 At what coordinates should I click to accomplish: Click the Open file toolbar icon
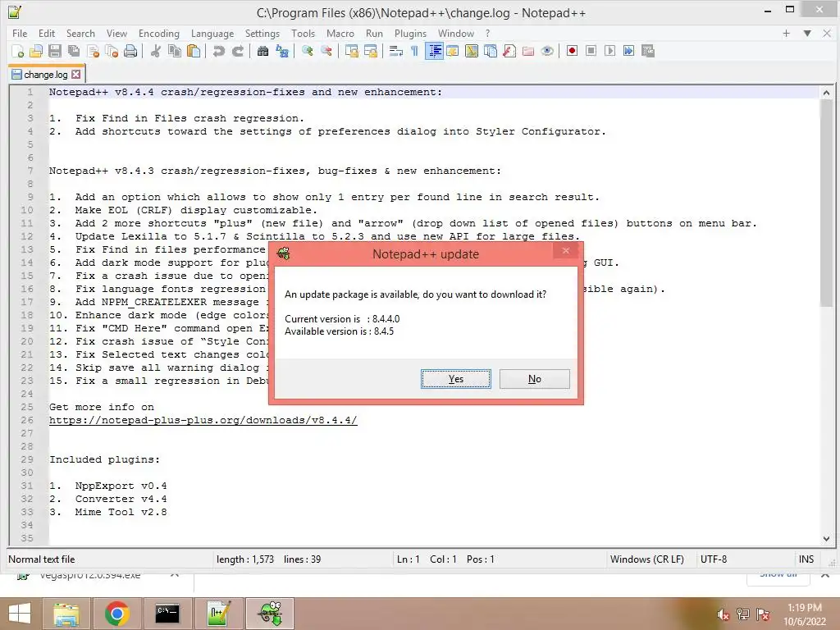pyautogui.click(x=36, y=51)
